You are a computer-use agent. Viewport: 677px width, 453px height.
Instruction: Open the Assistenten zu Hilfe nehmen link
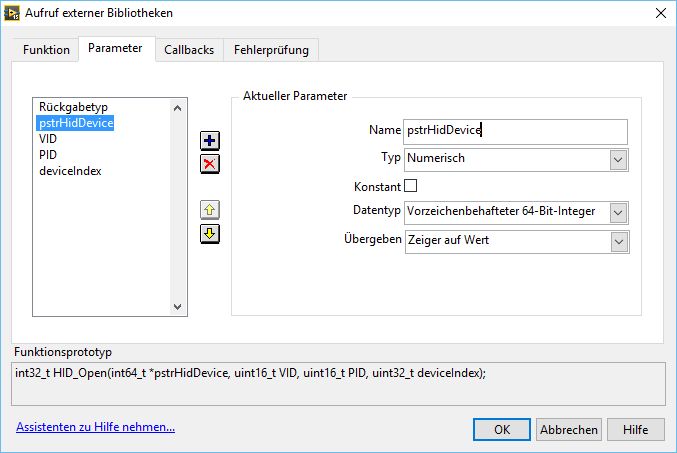tap(95, 427)
